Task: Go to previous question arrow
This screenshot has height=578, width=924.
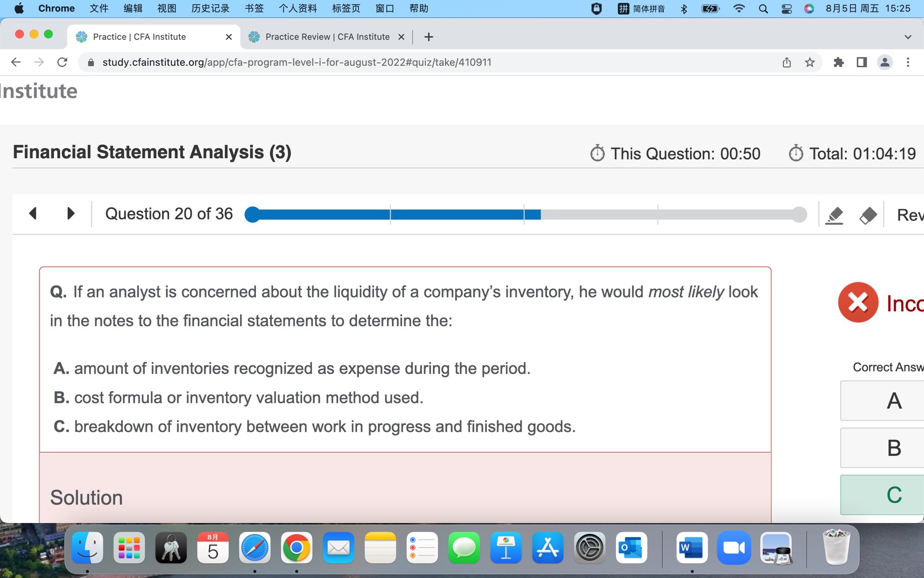Action: point(33,214)
